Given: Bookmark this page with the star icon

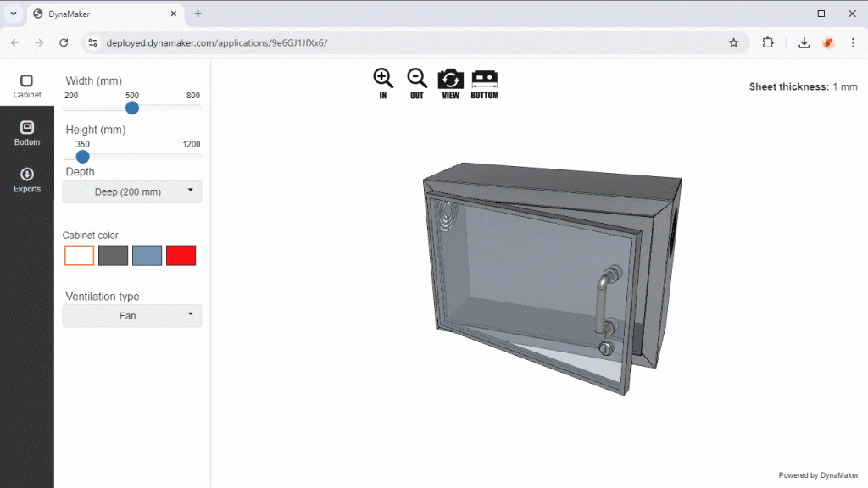Looking at the screenshot, I should [x=733, y=42].
